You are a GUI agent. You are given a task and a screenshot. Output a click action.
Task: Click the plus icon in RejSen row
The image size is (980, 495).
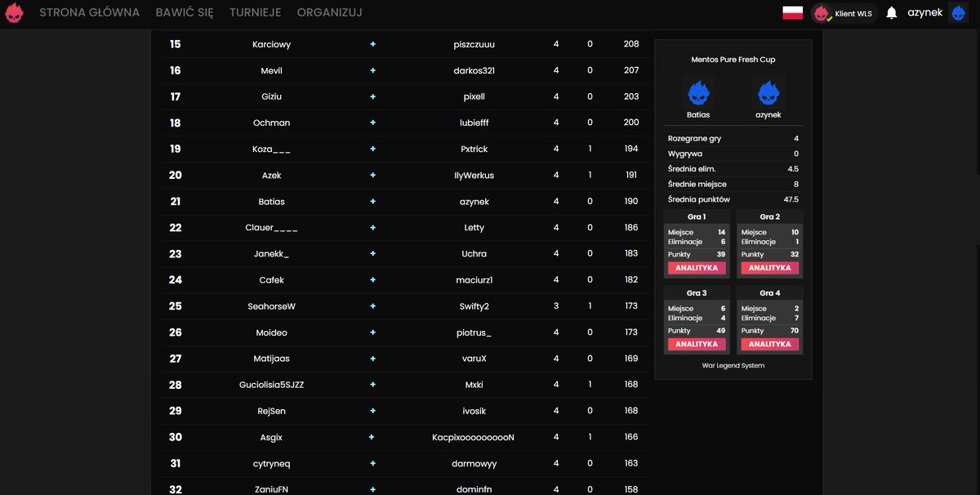(372, 411)
